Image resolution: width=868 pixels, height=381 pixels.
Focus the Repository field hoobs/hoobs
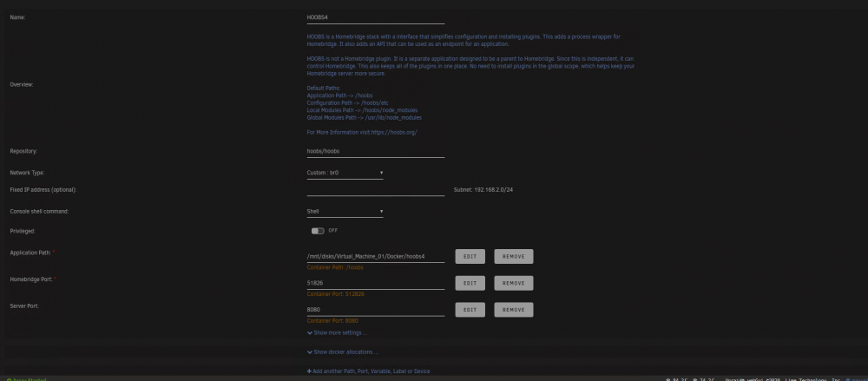(x=376, y=151)
